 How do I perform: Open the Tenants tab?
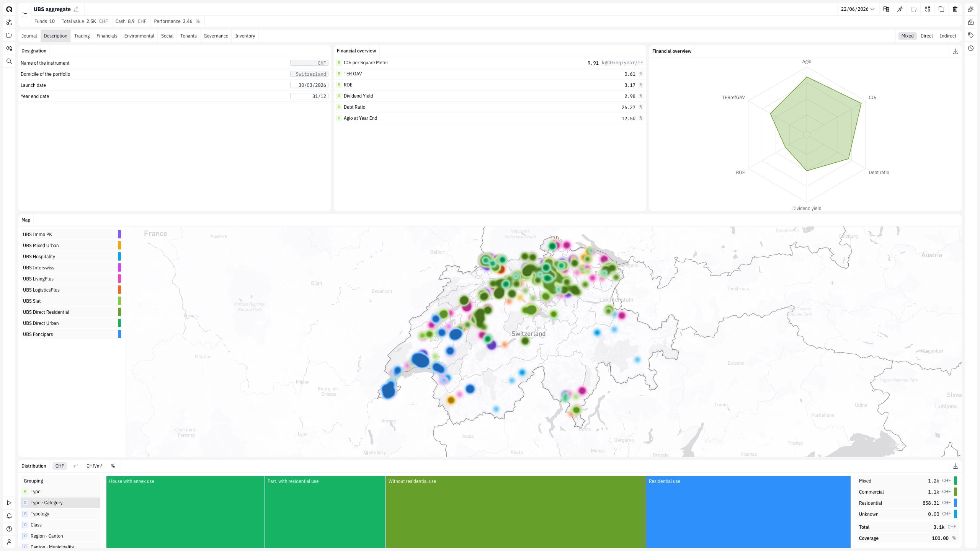click(188, 36)
